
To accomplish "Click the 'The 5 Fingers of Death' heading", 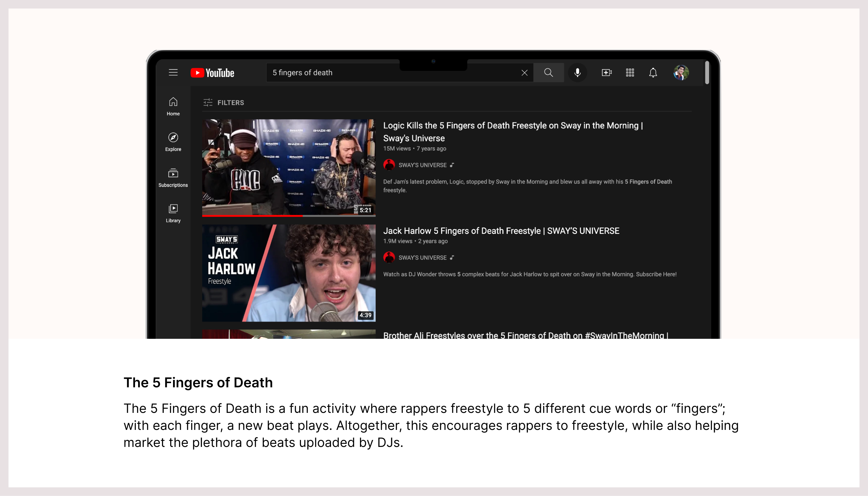I will [198, 382].
